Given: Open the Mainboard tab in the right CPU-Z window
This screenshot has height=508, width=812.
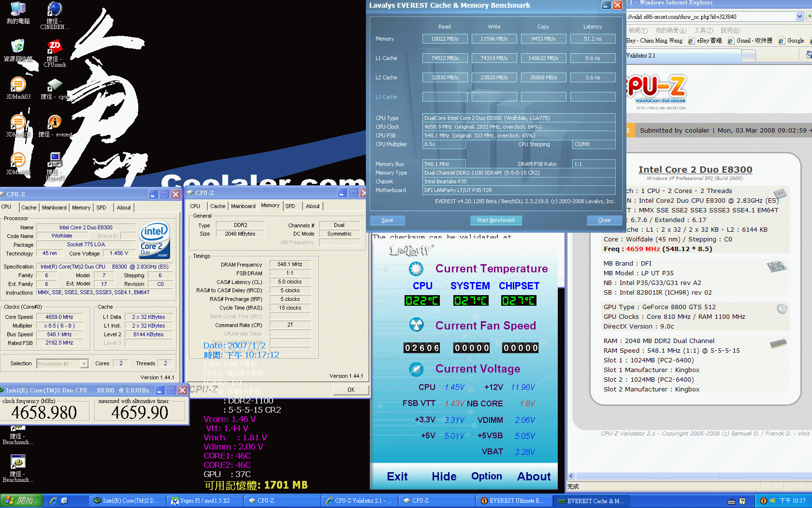Looking at the screenshot, I should [x=243, y=206].
